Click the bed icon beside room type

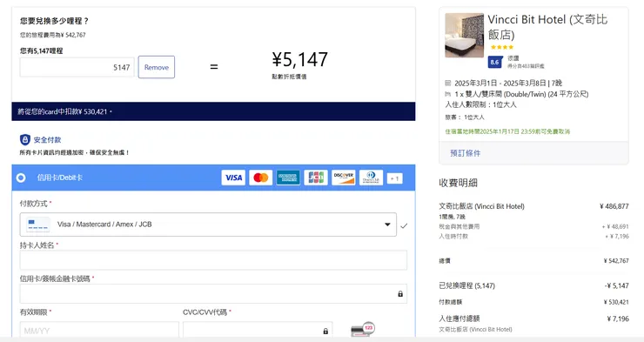pyautogui.click(x=448, y=94)
